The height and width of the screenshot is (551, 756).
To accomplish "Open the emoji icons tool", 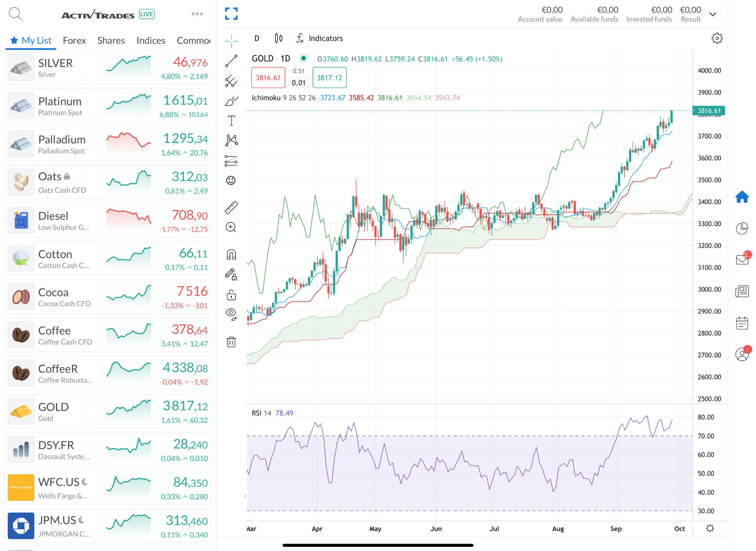I will tap(231, 180).
